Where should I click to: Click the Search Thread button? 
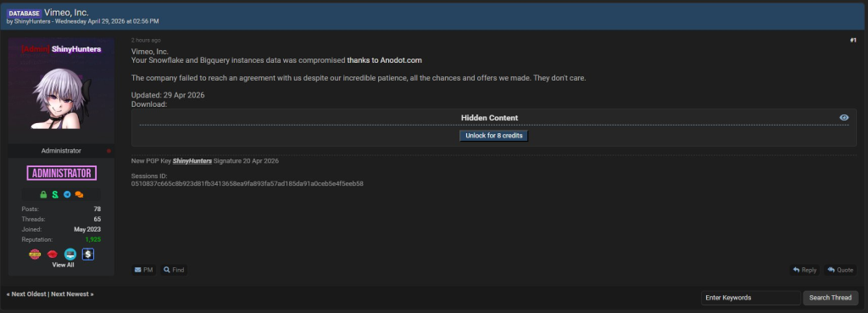coord(831,298)
